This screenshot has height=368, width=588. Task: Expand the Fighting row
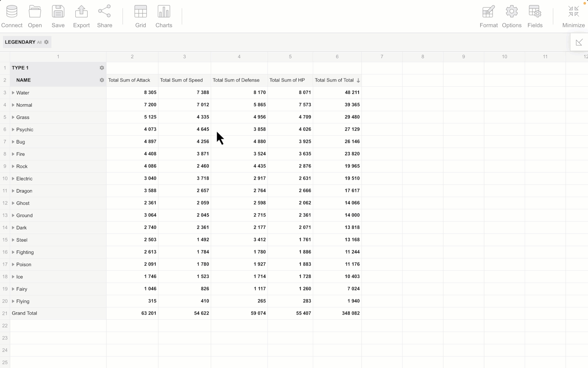pyautogui.click(x=13, y=252)
